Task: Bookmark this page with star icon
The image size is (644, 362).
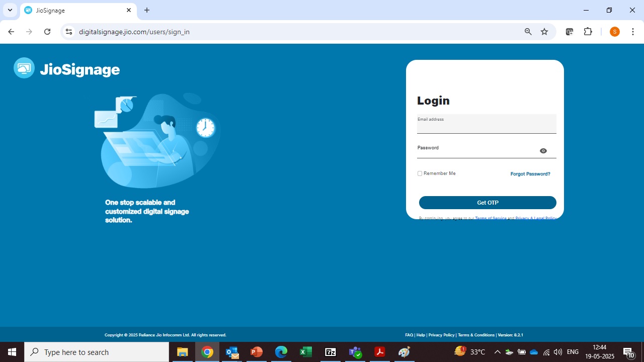Action: [544, 32]
